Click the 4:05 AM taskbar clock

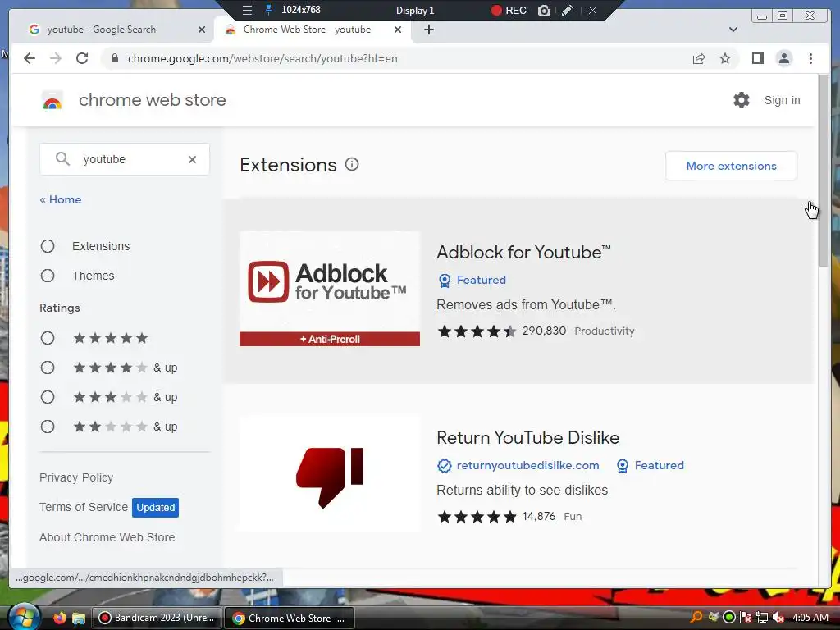coord(810,618)
